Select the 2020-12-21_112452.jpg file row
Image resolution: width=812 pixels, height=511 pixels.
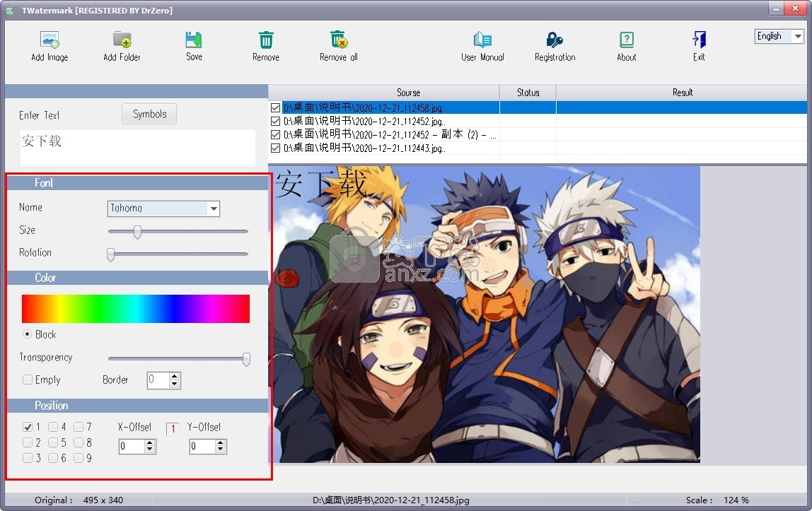click(x=538, y=121)
